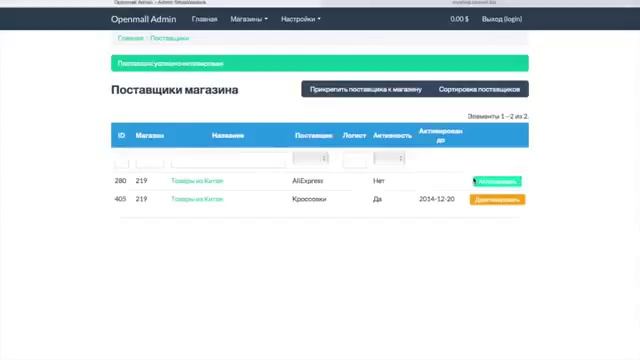The width and height of the screenshot is (640, 360).
Task: Open the Главная breadcrumb link
Action: pos(131,38)
